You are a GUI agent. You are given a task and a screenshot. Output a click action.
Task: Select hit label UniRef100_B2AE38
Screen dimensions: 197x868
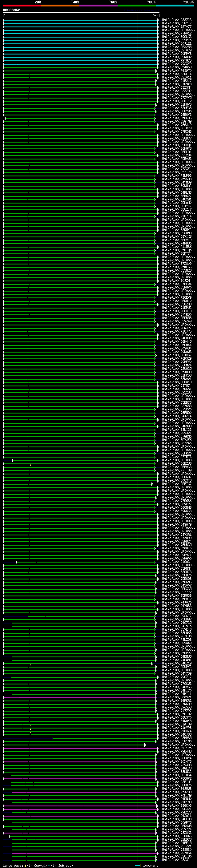[x=176, y=108]
